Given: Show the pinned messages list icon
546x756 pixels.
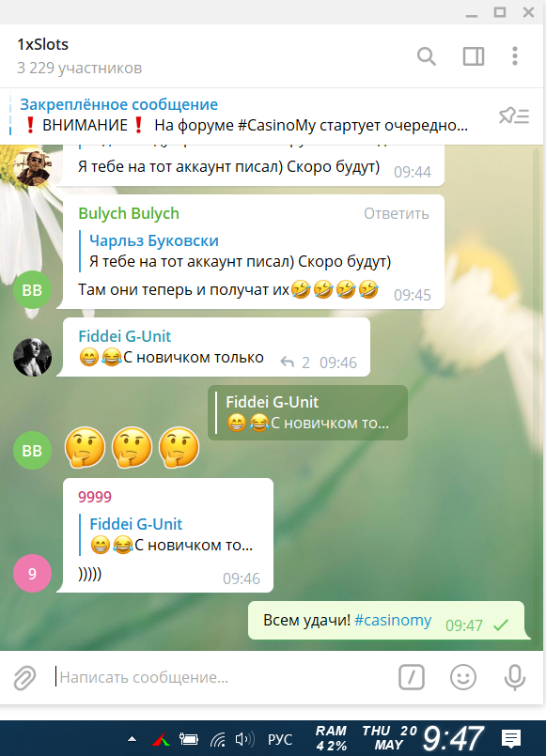Looking at the screenshot, I should coord(514,116).
